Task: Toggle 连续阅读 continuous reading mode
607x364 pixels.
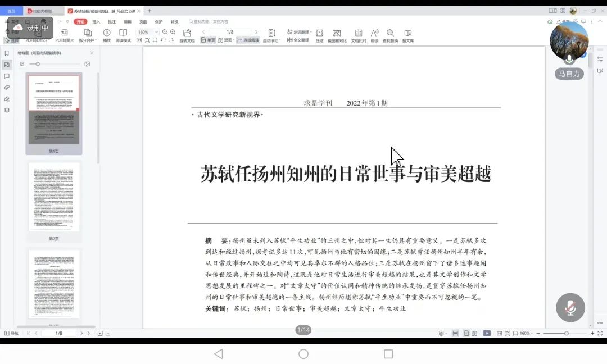Action: click(248, 40)
